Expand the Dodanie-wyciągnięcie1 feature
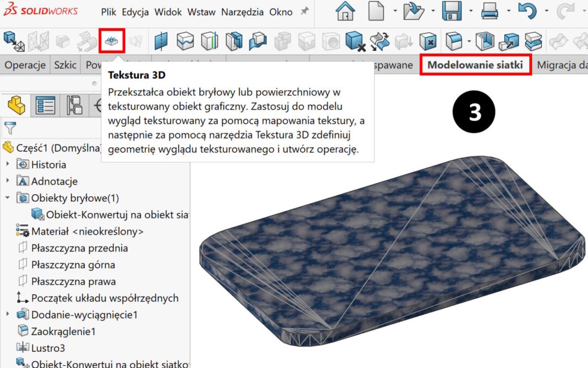 coord(8,315)
